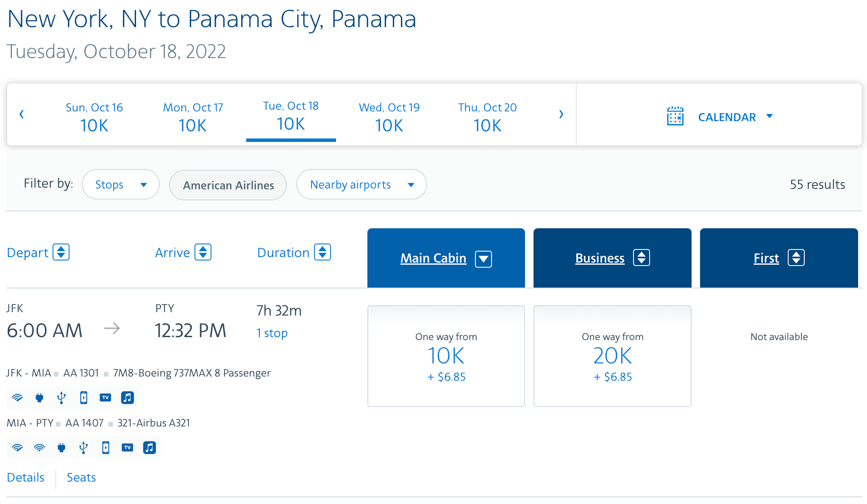Open Seats link
This screenshot has width=867, height=504.
[81, 478]
